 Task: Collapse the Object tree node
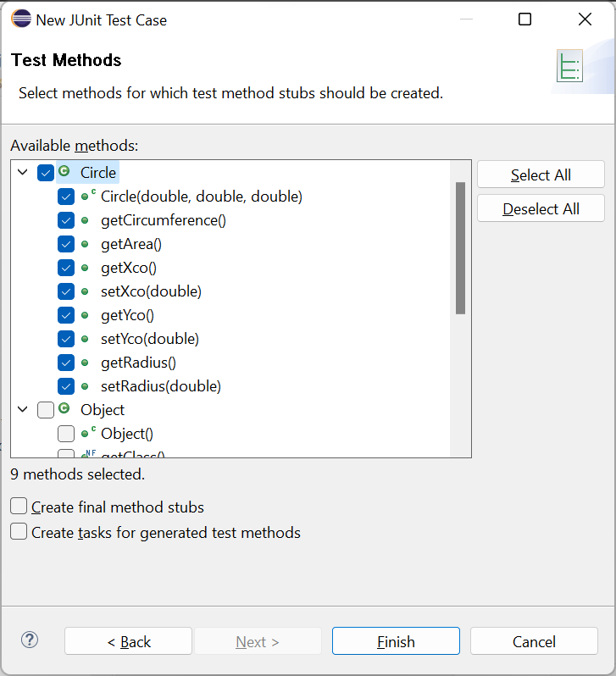23,410
